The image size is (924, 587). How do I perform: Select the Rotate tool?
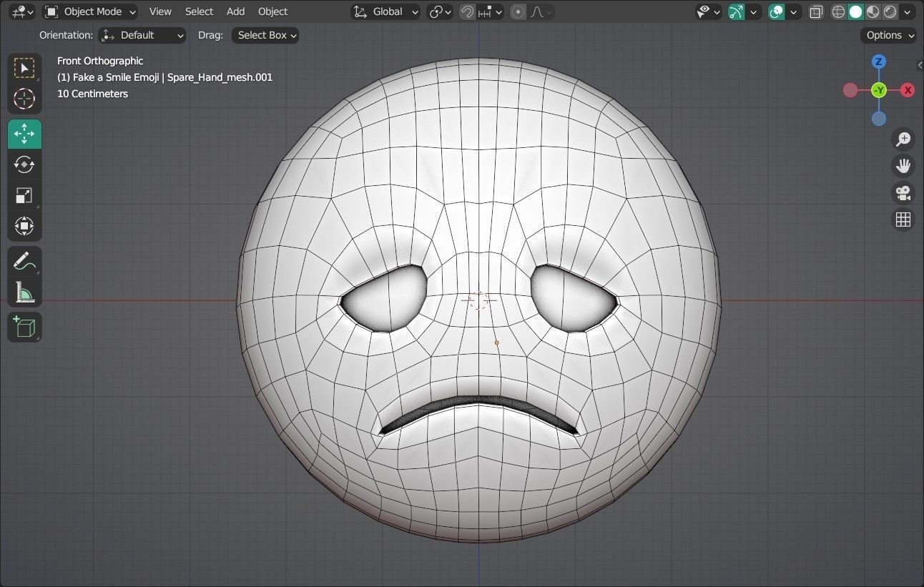tap(24, 164)
